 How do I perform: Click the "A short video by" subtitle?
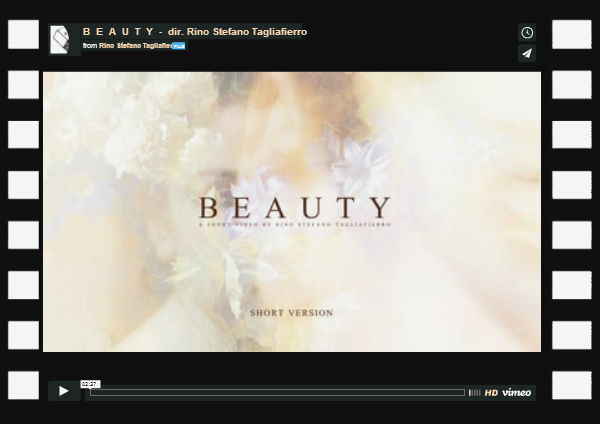tap(293, 226)
